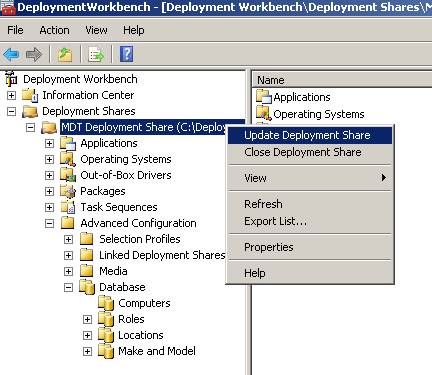The width and height of the screenshot is (432, 375).
Task: Open the View menu in menu bar
Action: [96, 30]
